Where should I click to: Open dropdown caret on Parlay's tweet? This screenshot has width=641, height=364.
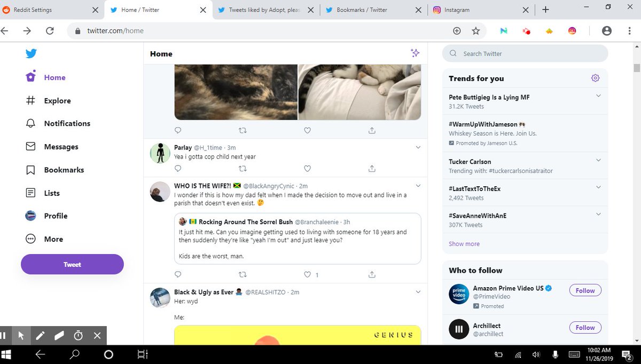pos(418,147)
